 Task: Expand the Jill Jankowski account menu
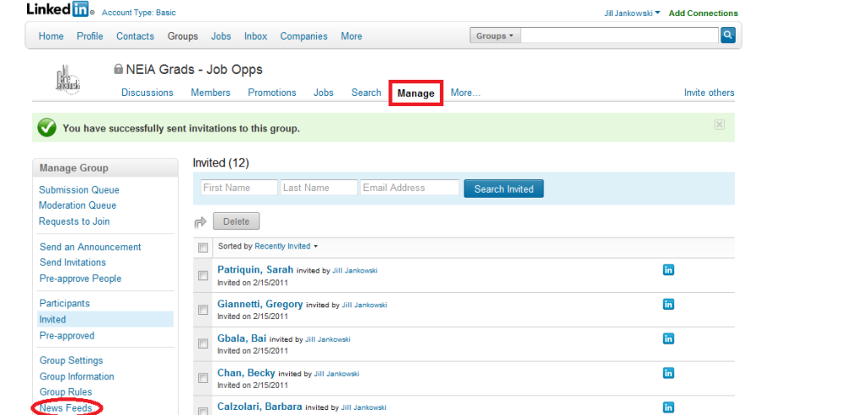pyautogui.click(x=632, y=13)
